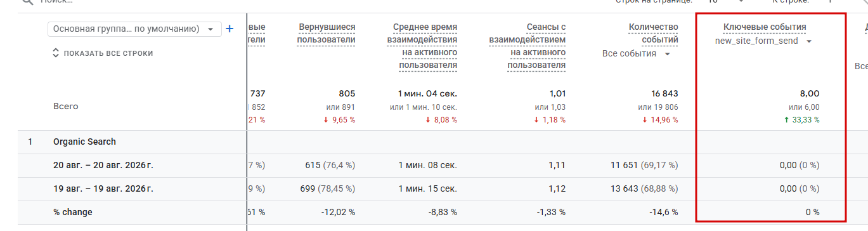Click the magnifier icon in the search field
Image resolution: width=868 pixels, height=231 pixels.
click(27, 2)
